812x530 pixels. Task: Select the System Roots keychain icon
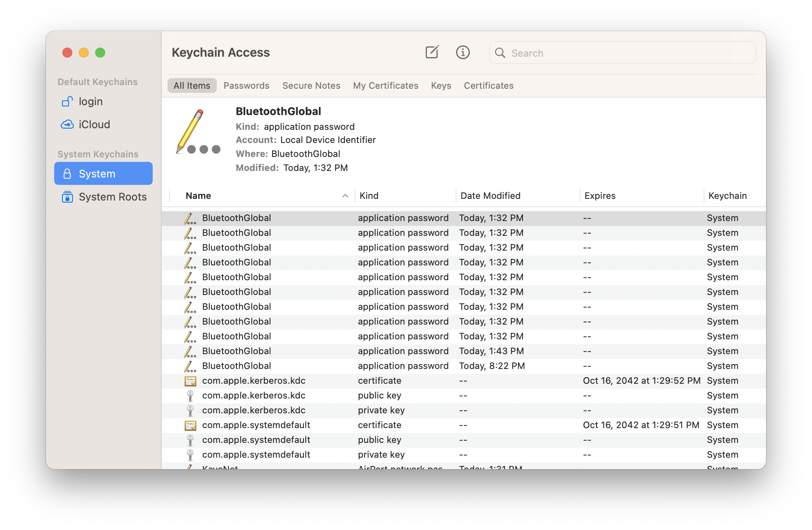(x=67, y=197)
